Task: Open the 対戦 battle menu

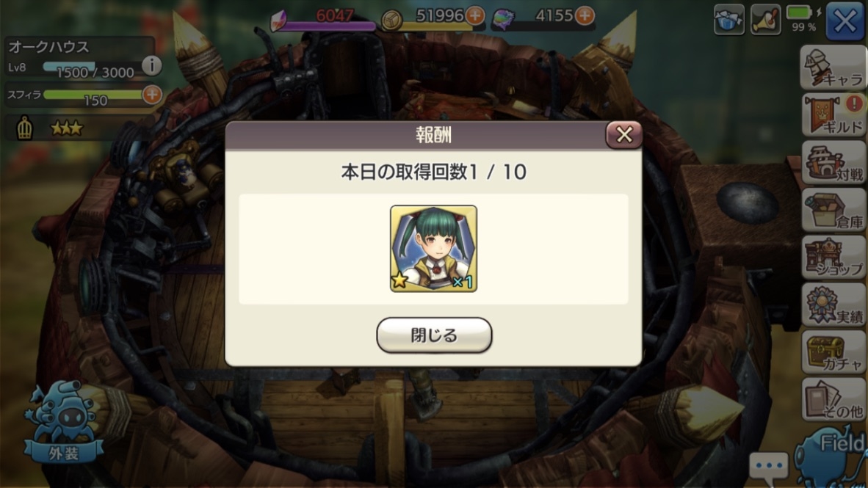Action: 833,163
